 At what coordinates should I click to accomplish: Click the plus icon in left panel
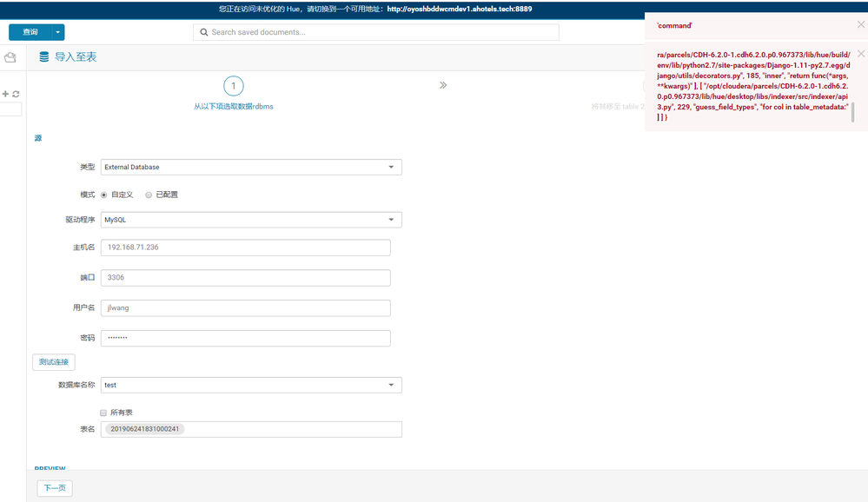(5, 94)
